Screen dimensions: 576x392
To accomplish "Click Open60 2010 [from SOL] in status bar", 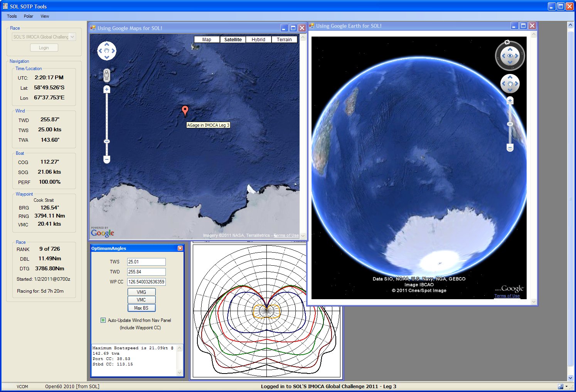I will (x=72, y=387).
